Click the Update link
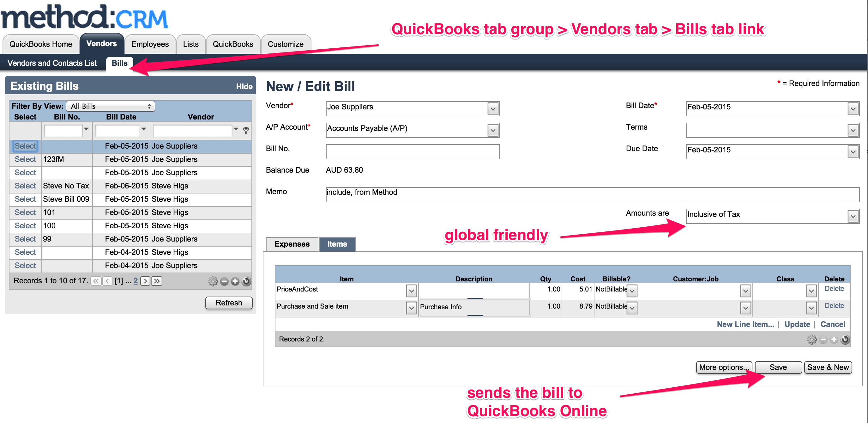This screenshot has height=436, width=868. click(797, 324)
